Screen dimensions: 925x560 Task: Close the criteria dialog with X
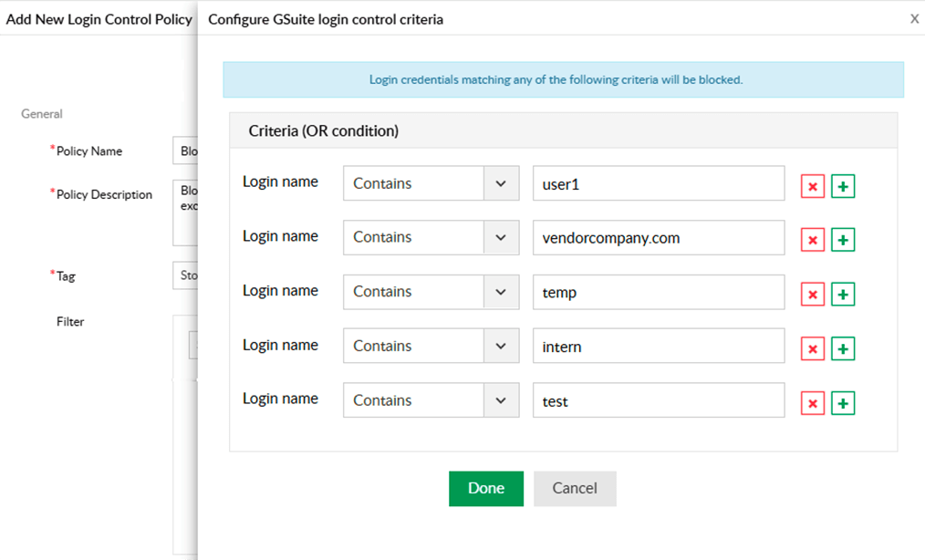tap(914, 18)
